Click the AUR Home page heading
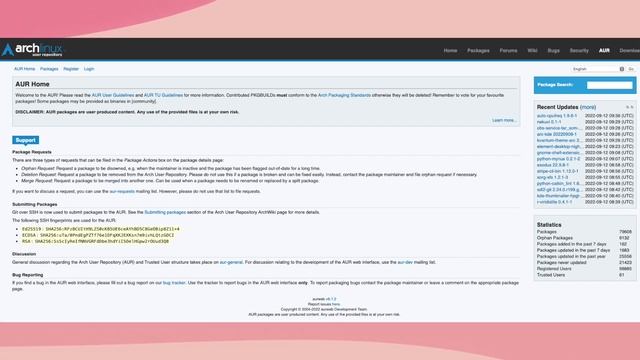 pos(32,84)
